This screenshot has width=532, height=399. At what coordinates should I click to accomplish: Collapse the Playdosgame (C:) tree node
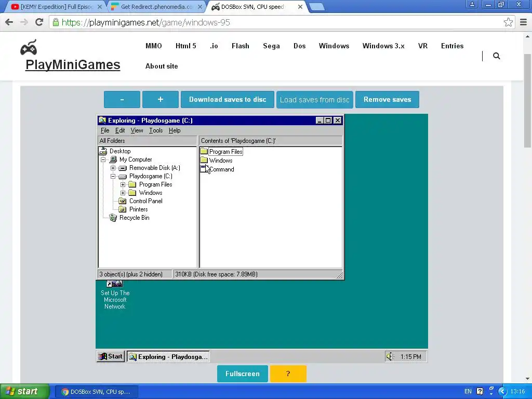tap(113, 177)
